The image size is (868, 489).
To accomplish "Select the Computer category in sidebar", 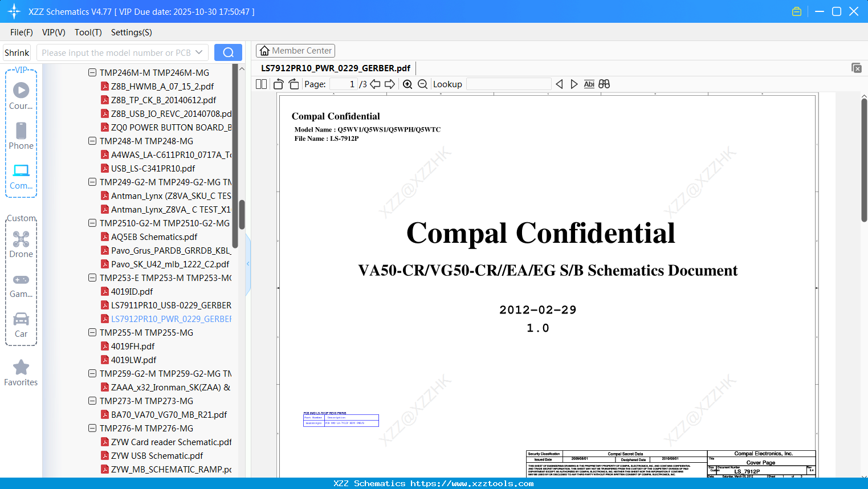I will (x=21, y=176).
